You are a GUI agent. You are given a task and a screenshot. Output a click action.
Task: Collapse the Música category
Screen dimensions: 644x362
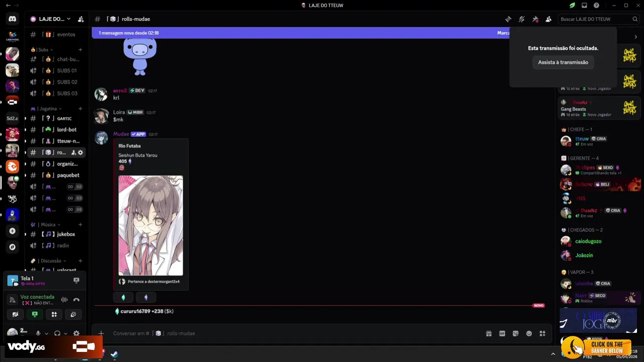pyautogui.click(x=45, y=225)
